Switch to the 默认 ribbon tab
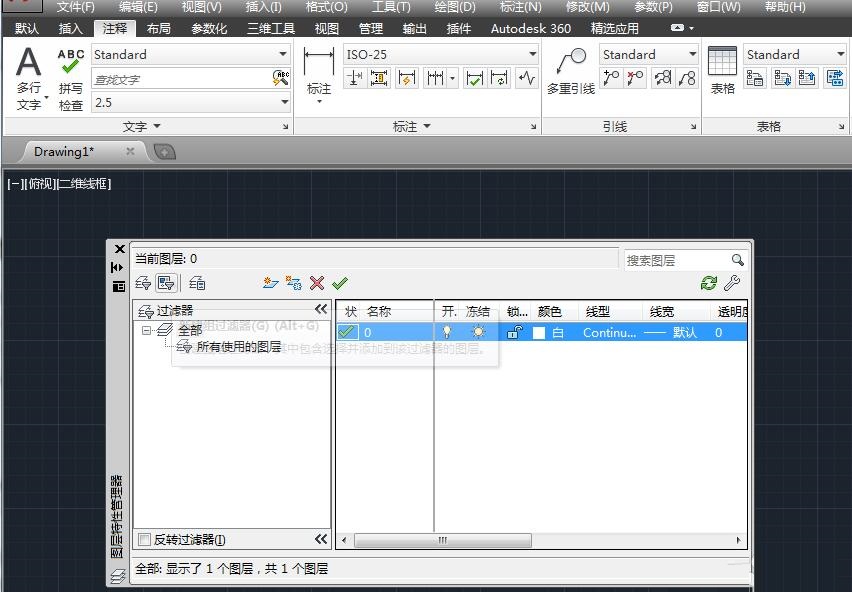 [27, 28]
